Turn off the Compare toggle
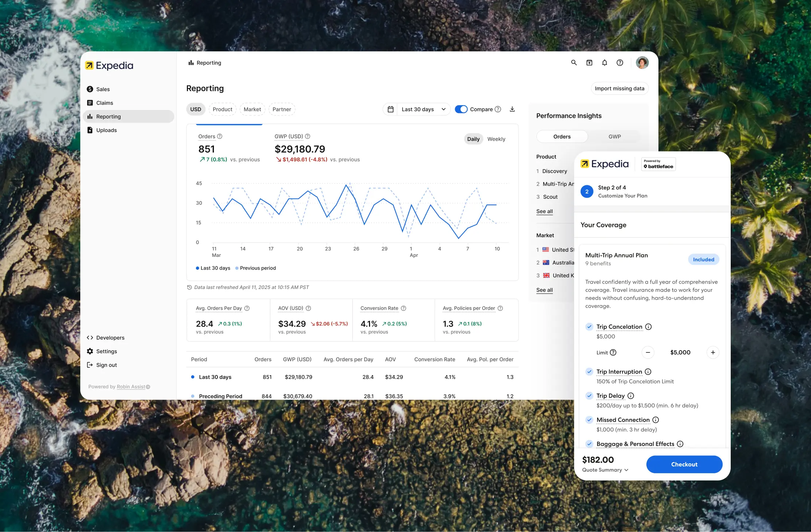The image size is (811, 532). pos(461,109)
